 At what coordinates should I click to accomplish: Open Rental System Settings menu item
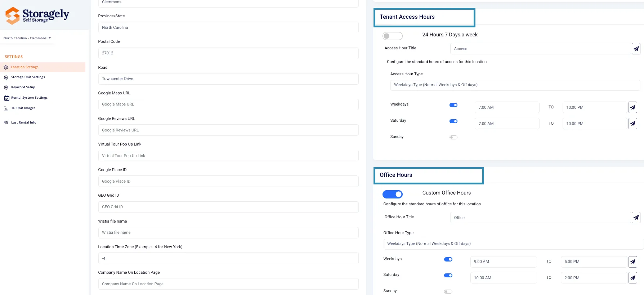click(29, 98)
